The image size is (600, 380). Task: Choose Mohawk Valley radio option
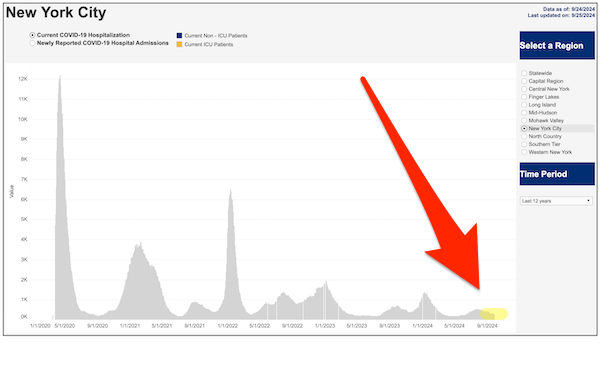[x=524, y=121]
